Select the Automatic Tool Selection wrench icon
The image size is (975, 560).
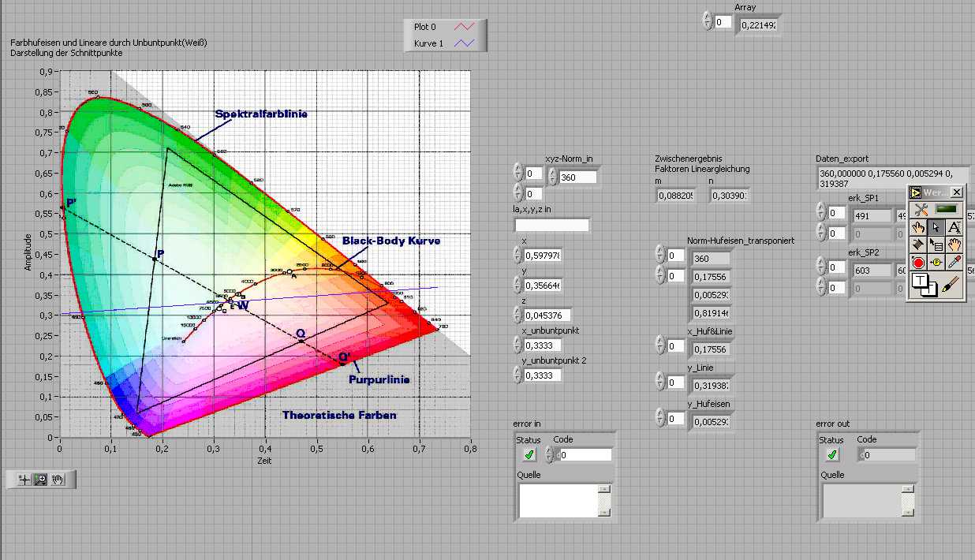tap(921, 209)
